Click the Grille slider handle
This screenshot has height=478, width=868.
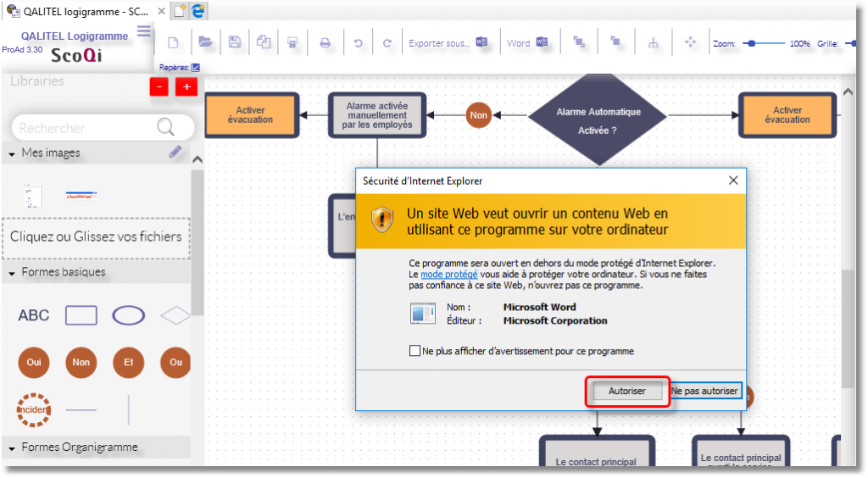click(x=853, y=43)
